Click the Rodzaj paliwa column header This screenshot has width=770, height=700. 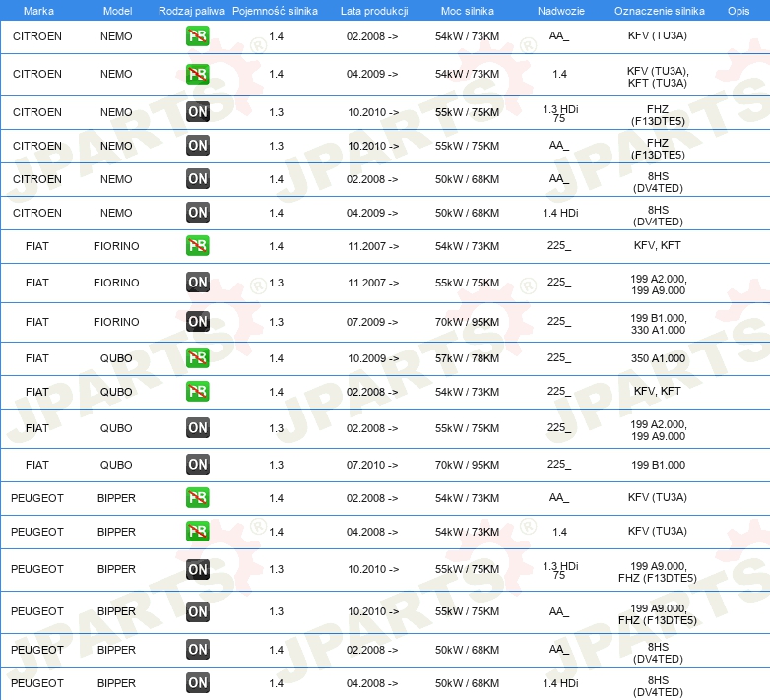click(191, 11)
